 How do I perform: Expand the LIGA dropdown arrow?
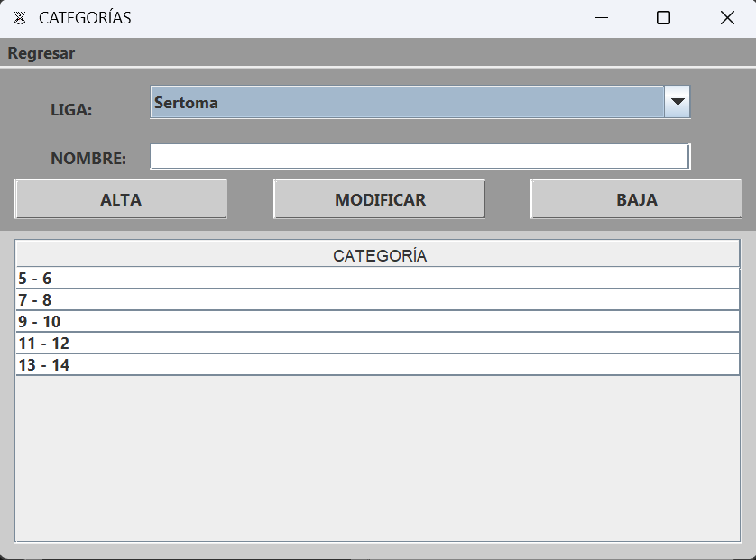(x=678, y=103)
